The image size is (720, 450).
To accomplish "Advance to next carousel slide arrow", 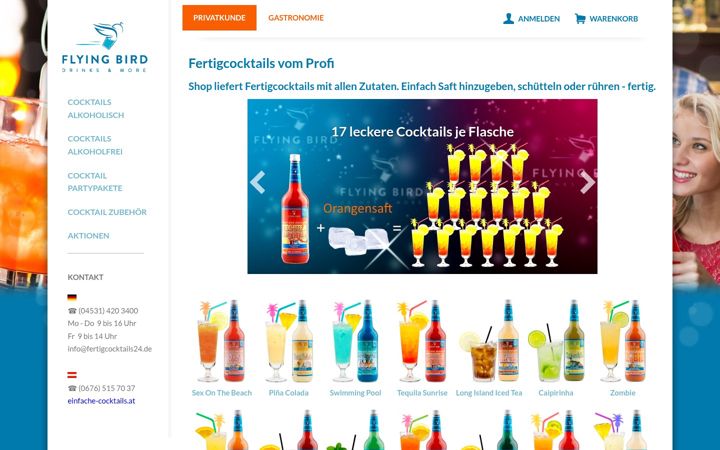I will (x=587, y=182).
